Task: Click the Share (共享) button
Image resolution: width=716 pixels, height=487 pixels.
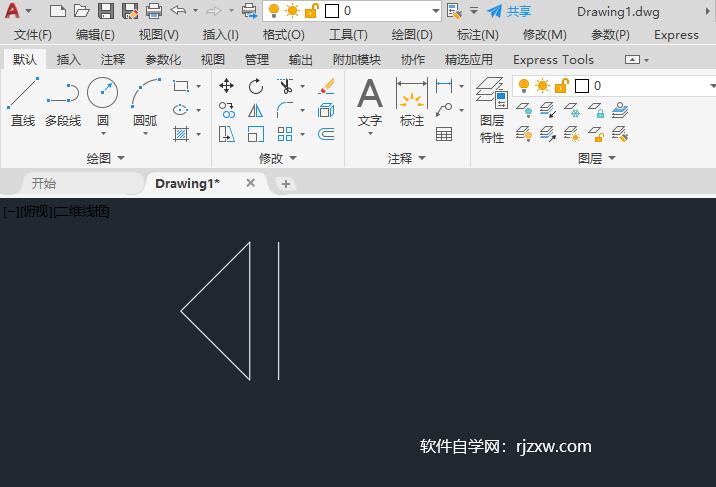Action: coord(509,11)
